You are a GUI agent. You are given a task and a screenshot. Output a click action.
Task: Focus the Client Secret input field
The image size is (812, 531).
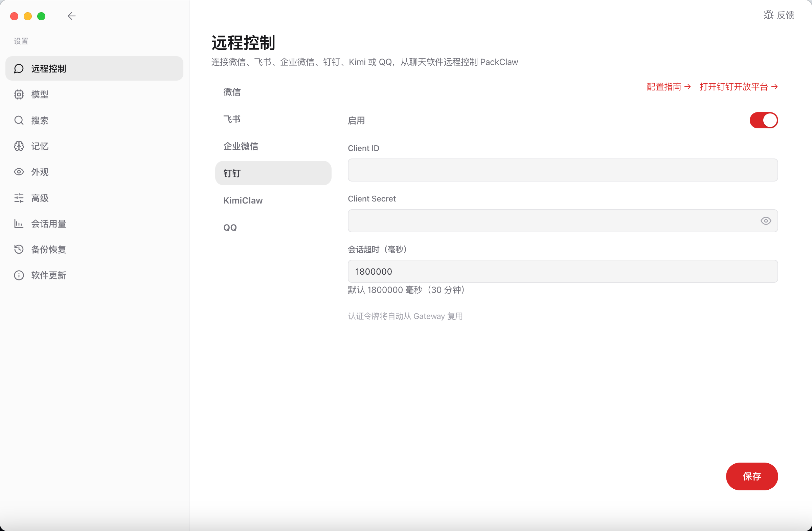[563, 221]
